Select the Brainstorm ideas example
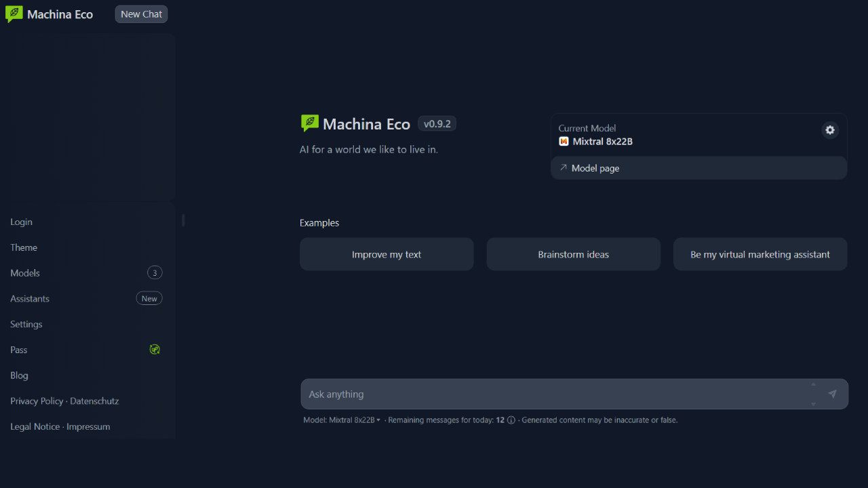Viewport: 868px width, 488px height. coord(573,253)
